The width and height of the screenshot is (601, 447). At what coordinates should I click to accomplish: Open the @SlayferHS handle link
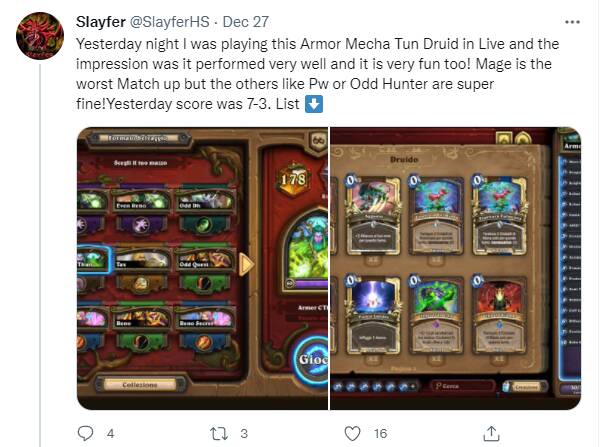point(170,22)
